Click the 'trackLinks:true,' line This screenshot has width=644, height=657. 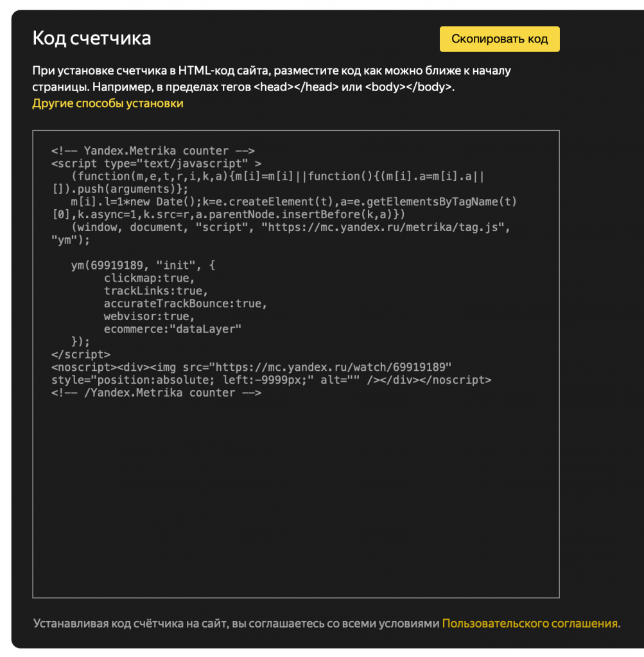pyautogui.click(x=156, y=291)
